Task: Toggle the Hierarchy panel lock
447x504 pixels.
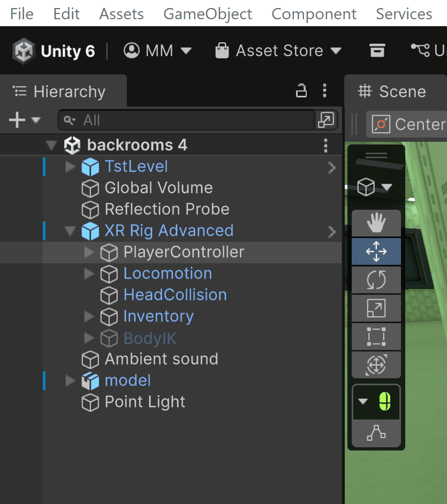Action: (301, 90)
